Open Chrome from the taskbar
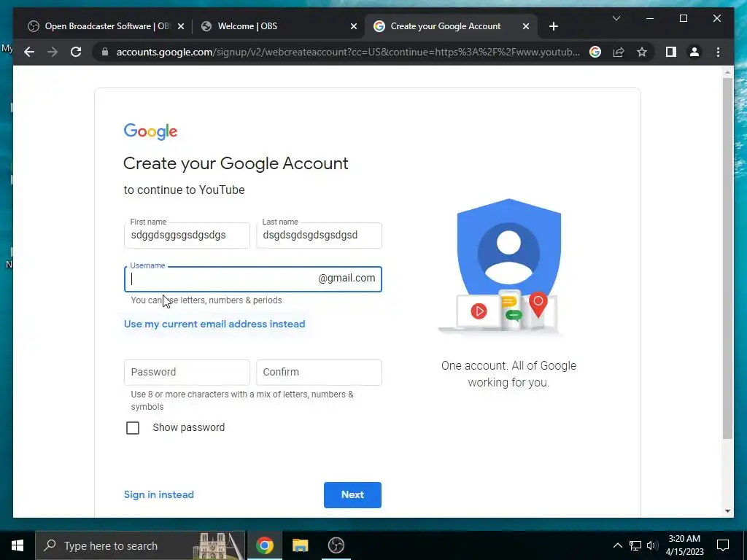This screenshot has height=560, width=747. point(264,545)
